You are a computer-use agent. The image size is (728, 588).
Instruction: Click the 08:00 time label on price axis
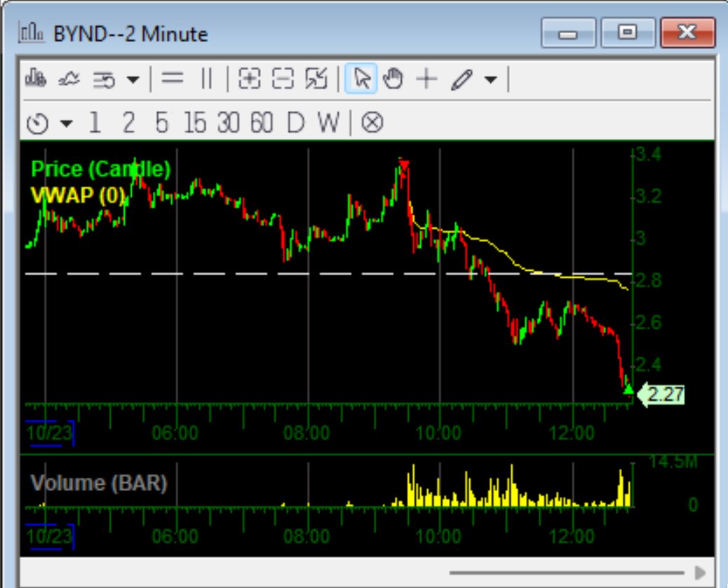306,434
